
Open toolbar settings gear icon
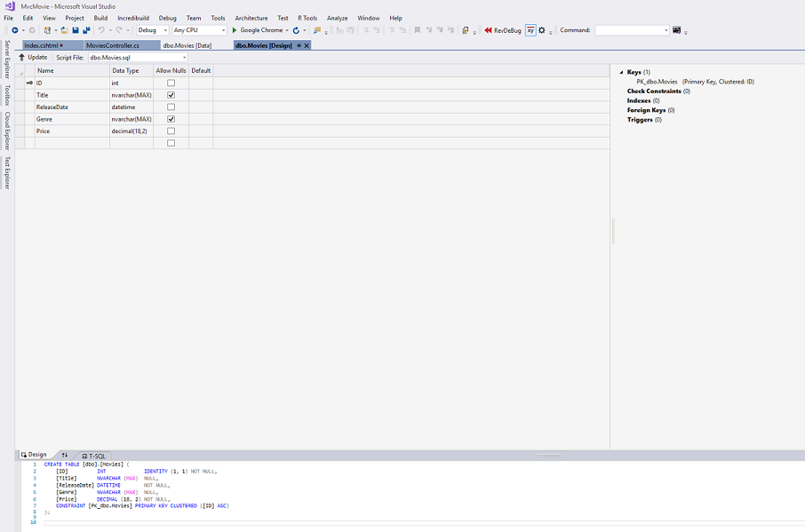pos(540,28)
